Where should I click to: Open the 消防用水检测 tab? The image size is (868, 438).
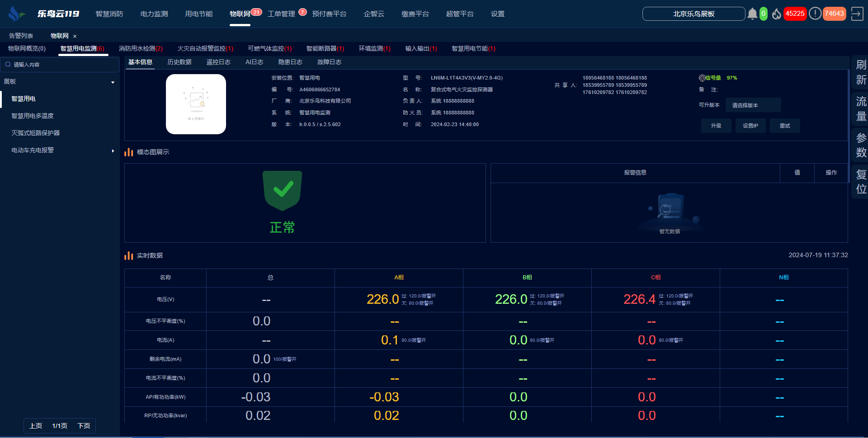pos(140,48)
